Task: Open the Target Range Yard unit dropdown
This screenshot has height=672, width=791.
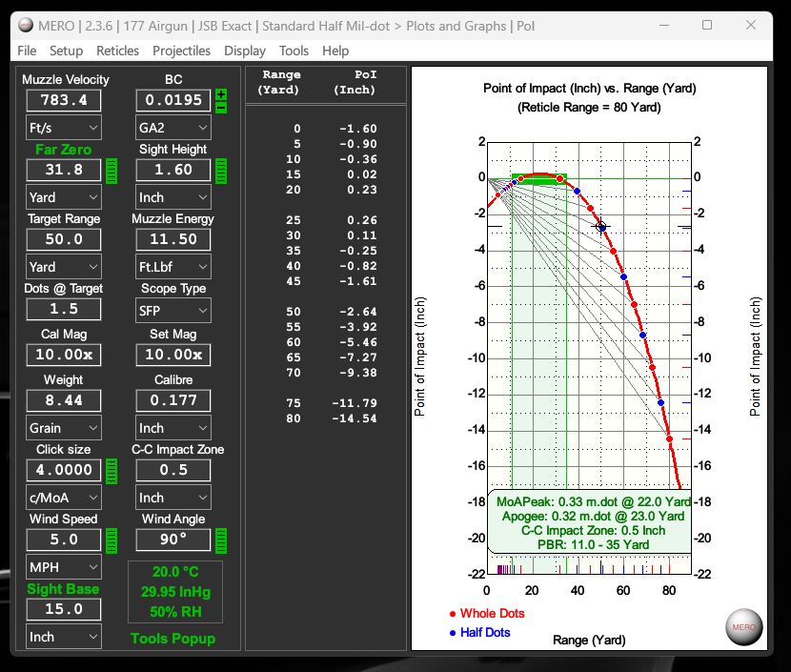Action: tap(64, 267)
